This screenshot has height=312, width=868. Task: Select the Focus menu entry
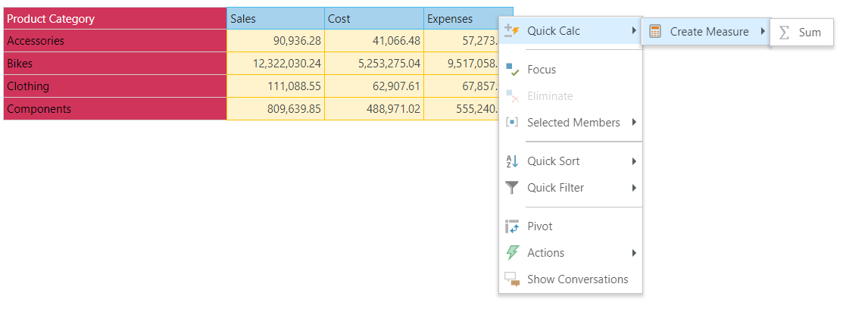pos(542,70)
